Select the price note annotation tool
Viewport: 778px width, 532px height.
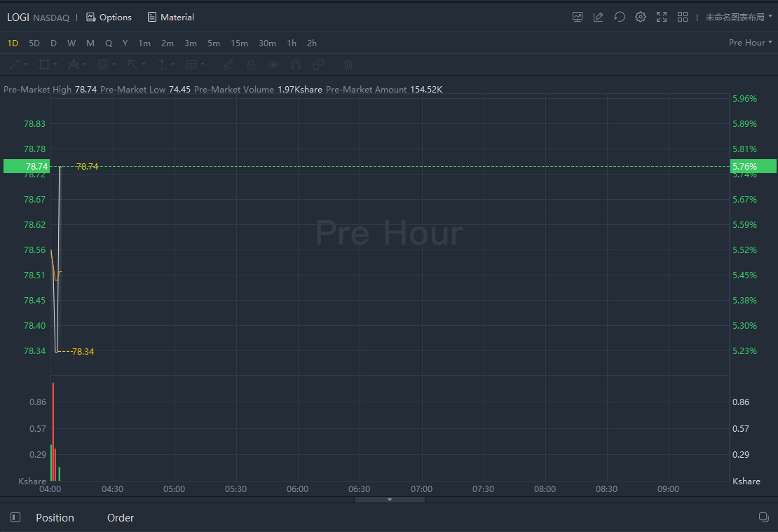pos(191,64)
